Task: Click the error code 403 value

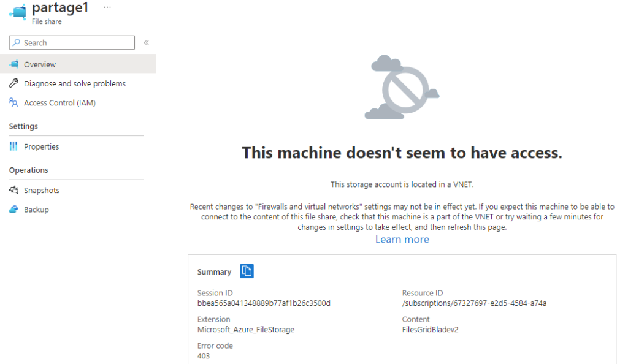Action: click(204, 356)
